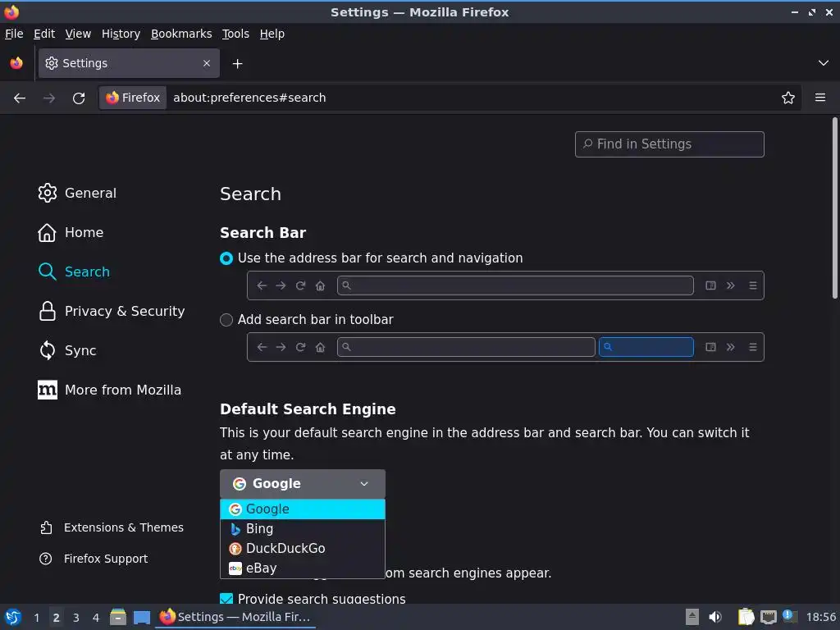Go forward with the toolbar forward arrow
Screen dimensions: 840x630
[48, 98]
